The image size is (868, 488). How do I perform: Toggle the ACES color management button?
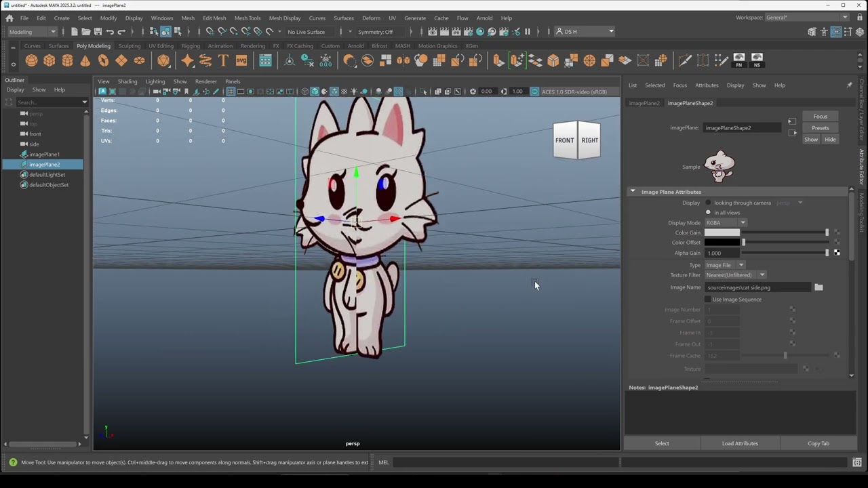point(534,91)
